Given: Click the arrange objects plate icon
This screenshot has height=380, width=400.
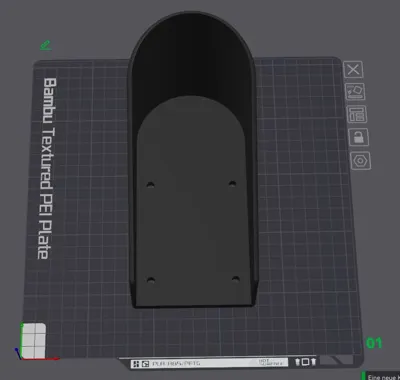Looking at the screenshot, I should 357,114.
